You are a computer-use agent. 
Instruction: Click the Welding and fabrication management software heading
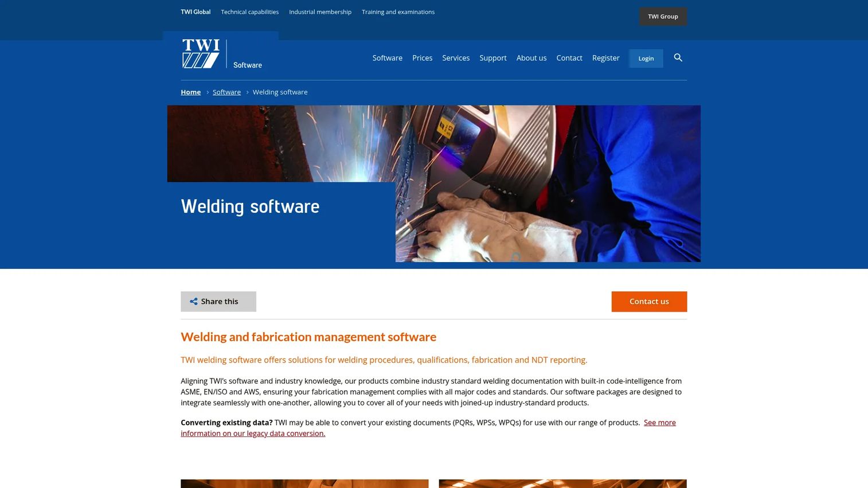click(x=308, y=337)
